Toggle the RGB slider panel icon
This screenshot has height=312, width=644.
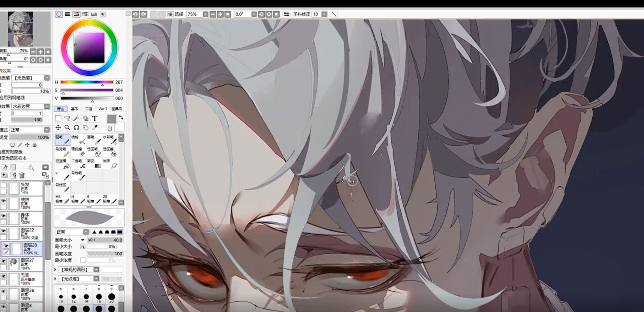[x=67, y=14]
